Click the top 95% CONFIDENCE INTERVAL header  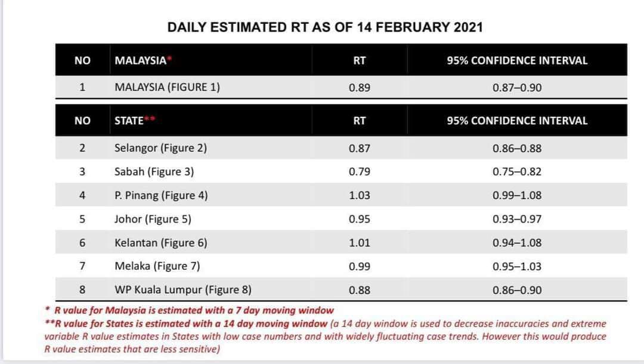click(x=517, y=60)
